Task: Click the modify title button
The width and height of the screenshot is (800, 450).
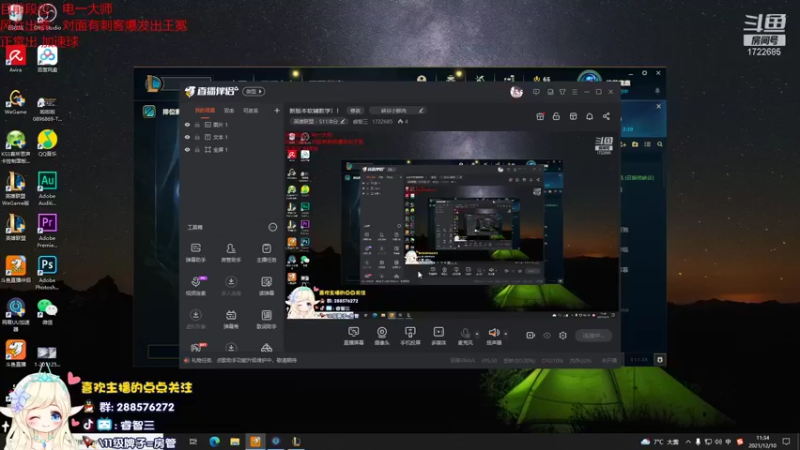Action: click(x=355, y=110)
